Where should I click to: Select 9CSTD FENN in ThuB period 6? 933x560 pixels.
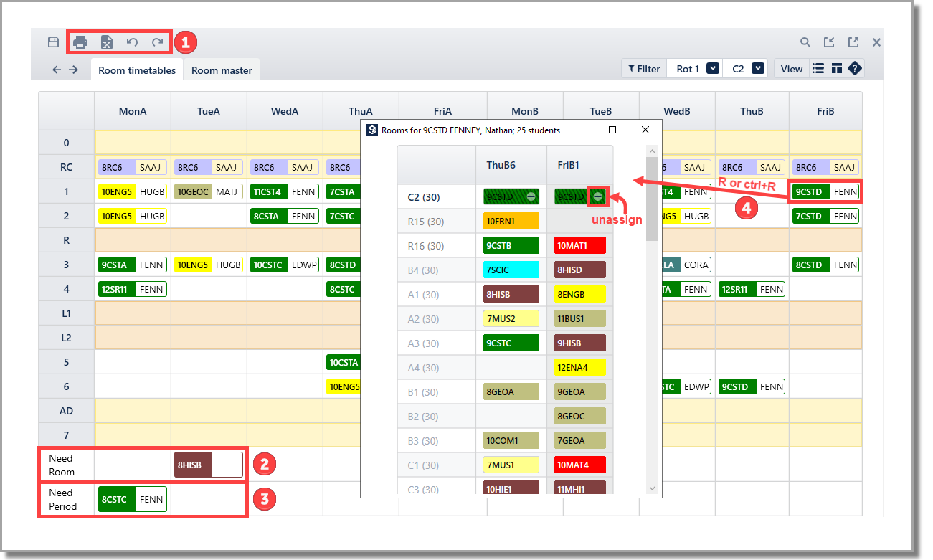tap(752, 386)
